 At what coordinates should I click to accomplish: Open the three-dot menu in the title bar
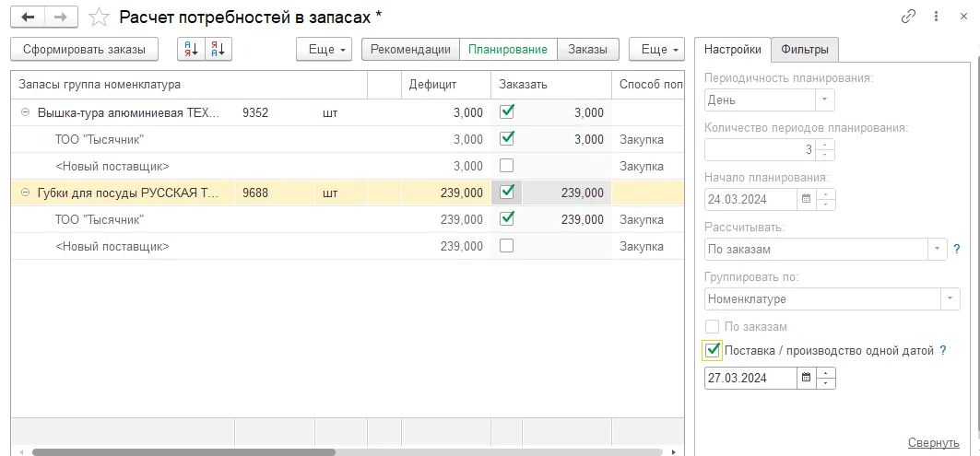click(936, 17)
